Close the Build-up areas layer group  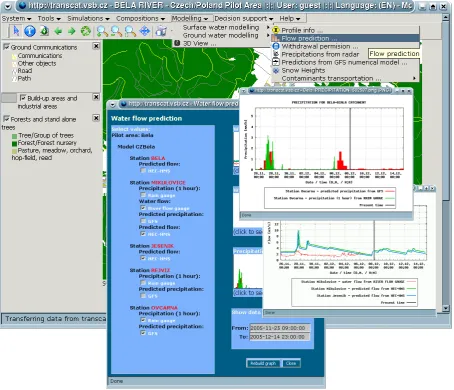coord(96,97)
